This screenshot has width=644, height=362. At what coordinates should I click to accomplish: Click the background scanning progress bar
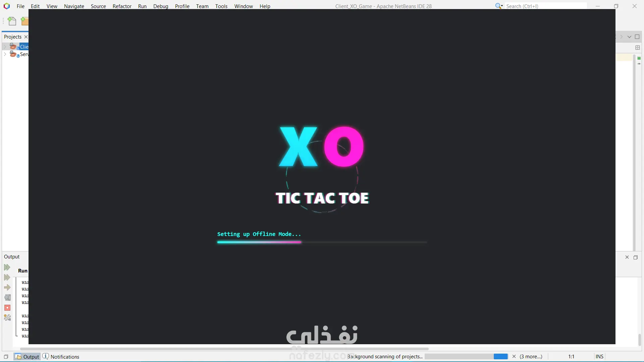(466, 356)
